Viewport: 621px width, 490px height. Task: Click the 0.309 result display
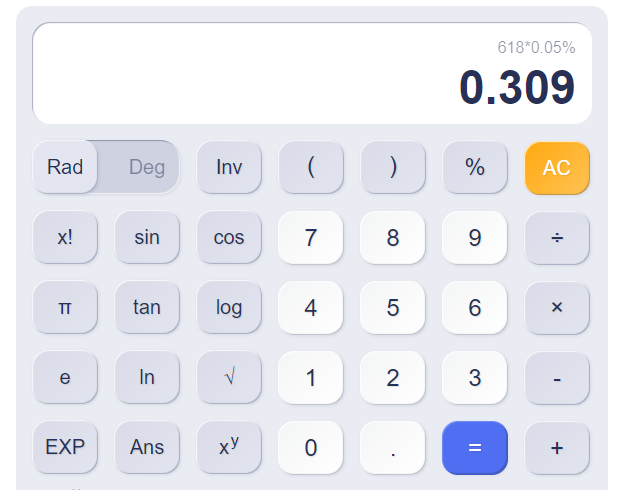517,86
